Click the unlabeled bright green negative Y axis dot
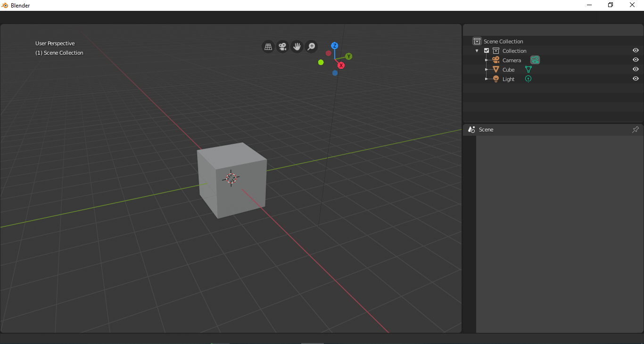This screenshot has height=344, width=644. pyautogui.click(x=321, y=62)
